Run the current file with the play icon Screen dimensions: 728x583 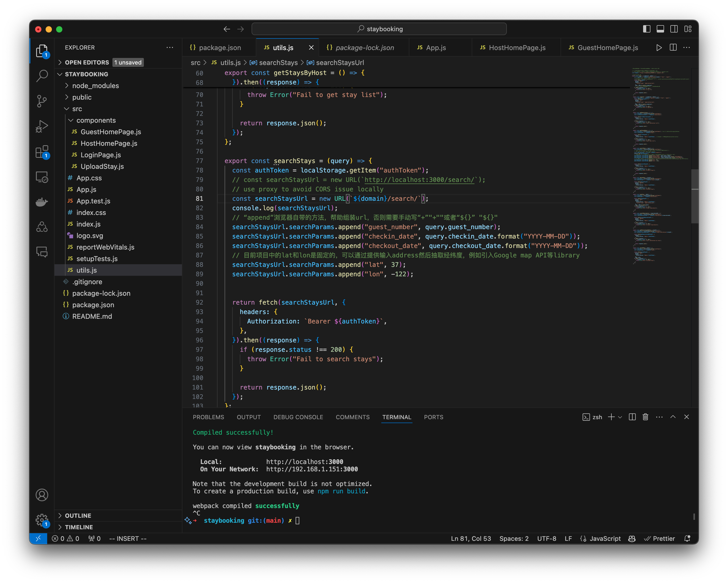(x=659, y=48)
